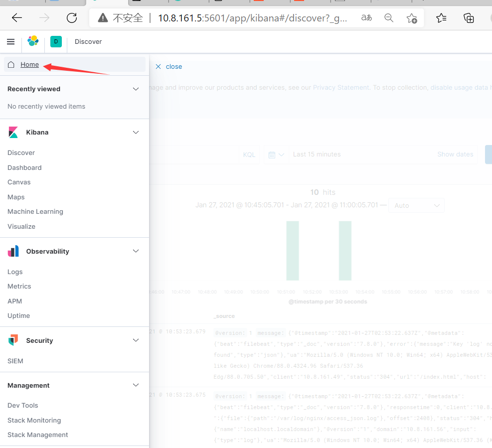
Task: Open Logs under Observability
Action: click(15, 272)
